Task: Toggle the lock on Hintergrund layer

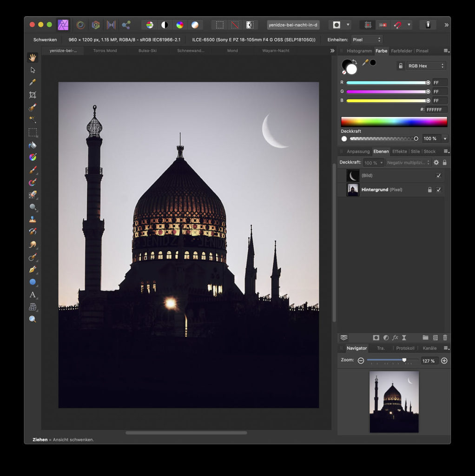Action: [430, 190]
